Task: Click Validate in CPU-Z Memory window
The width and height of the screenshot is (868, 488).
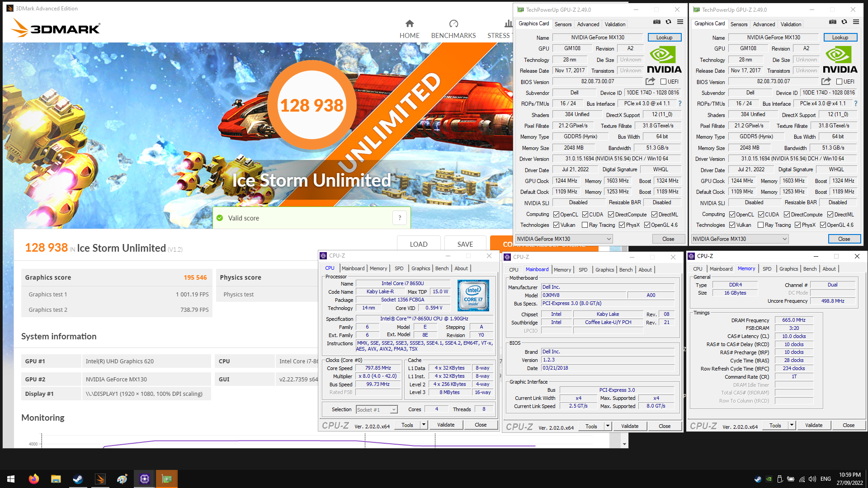Action: [x=814, y=425]
